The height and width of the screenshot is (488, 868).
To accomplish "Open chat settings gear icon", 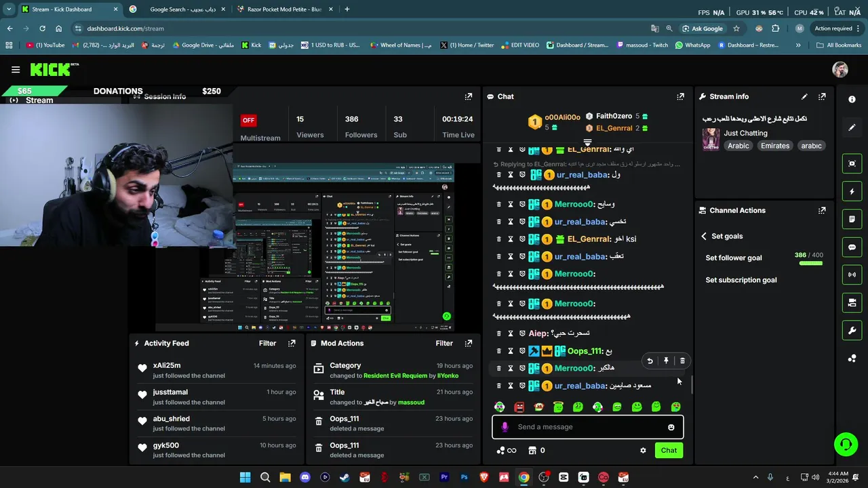I will point(643,450).
